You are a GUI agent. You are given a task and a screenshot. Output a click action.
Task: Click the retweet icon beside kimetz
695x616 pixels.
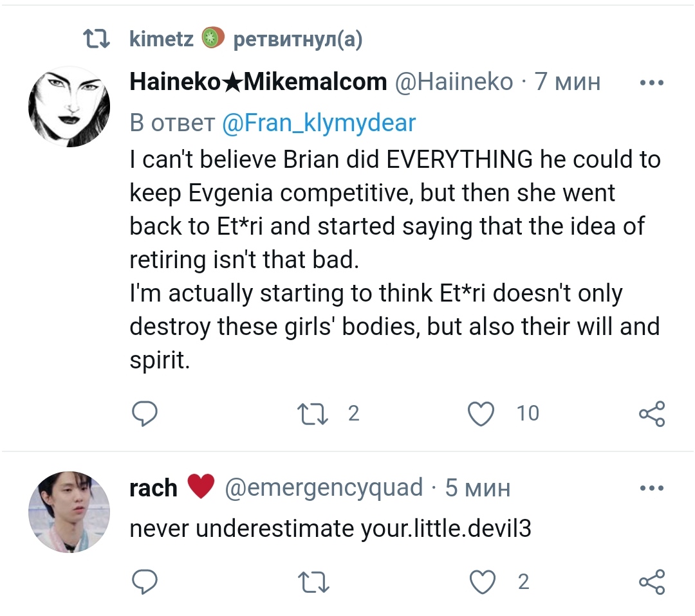tap(98, 40)
